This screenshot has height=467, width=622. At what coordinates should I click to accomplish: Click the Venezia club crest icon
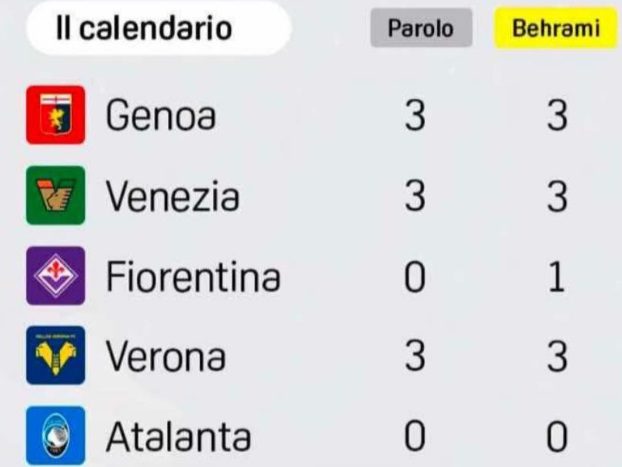point(53,196)
